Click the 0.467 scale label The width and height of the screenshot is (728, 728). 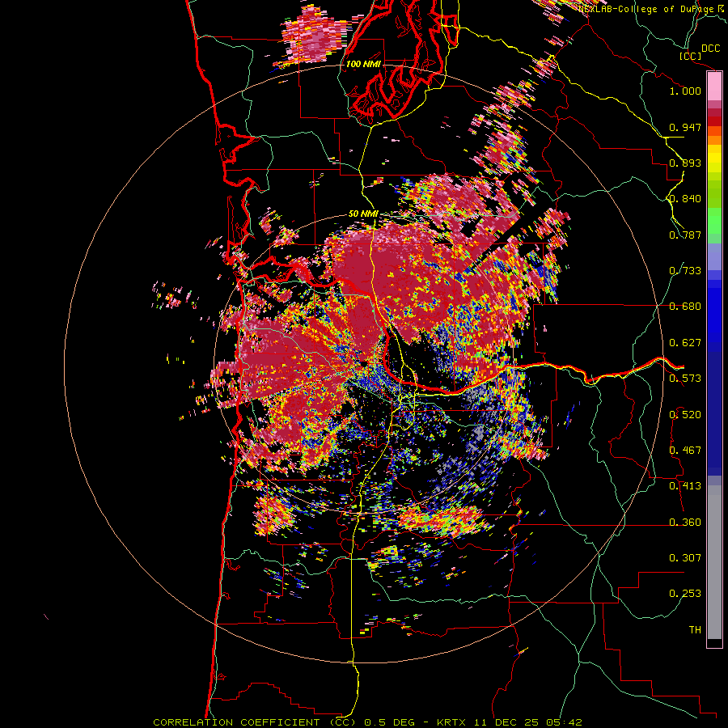tap(685, 451)
